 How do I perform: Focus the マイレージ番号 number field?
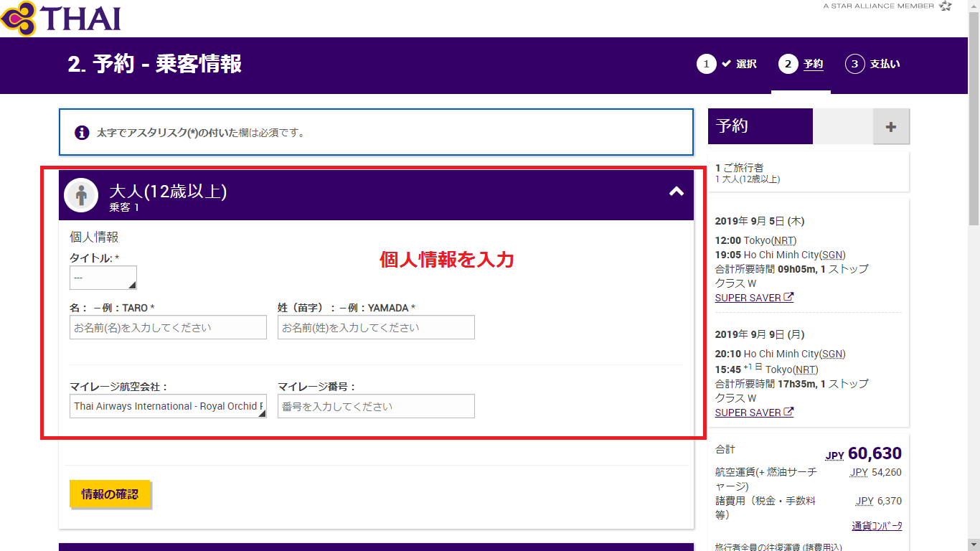pyautogui.click(x=376, y=406)
